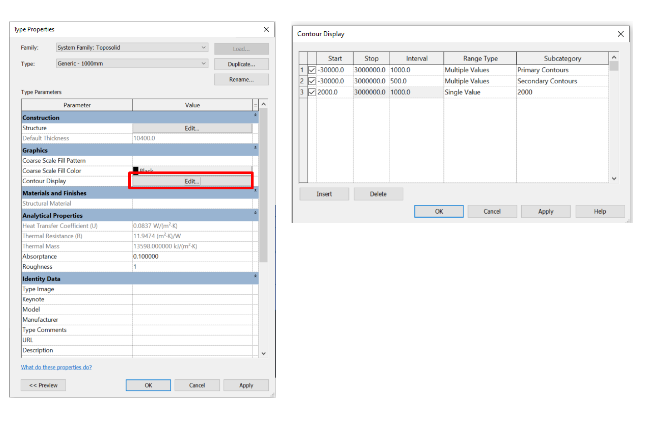Select the Primary Contours subcategory cell
The width and height of the screenshot is (651, 424).
point(562,70)
